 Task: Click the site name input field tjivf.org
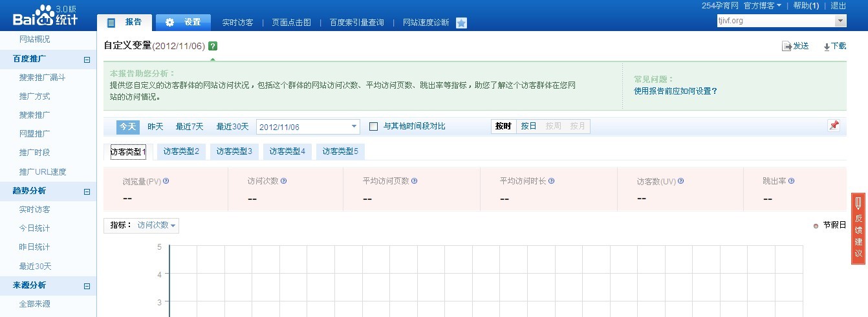tap(776, 21)
